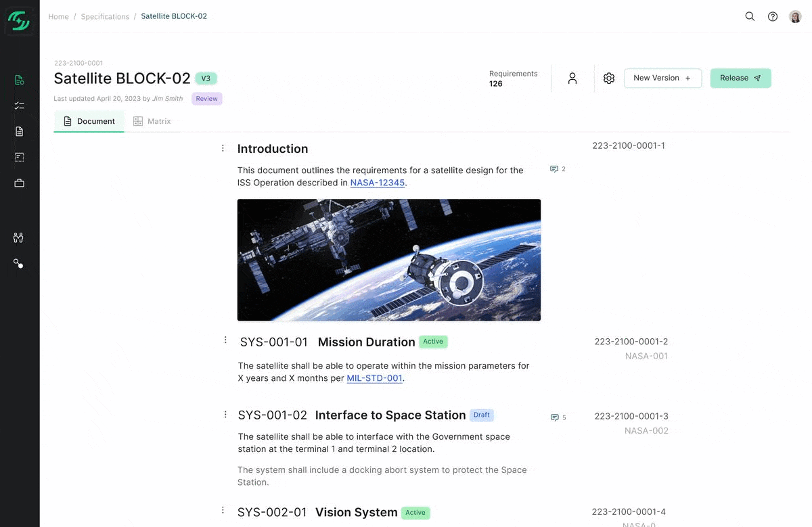Click the person assignee icon
This screenshot has height=527, width=812.
click(x=572, y=78)
